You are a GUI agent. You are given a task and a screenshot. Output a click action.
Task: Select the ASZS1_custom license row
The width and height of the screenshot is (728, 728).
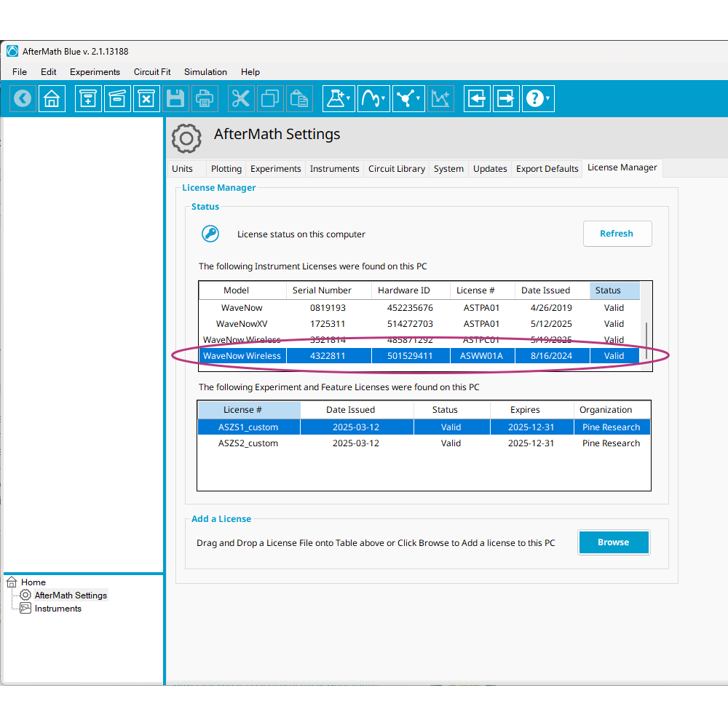pyautogui.click(x=424, y=427)
